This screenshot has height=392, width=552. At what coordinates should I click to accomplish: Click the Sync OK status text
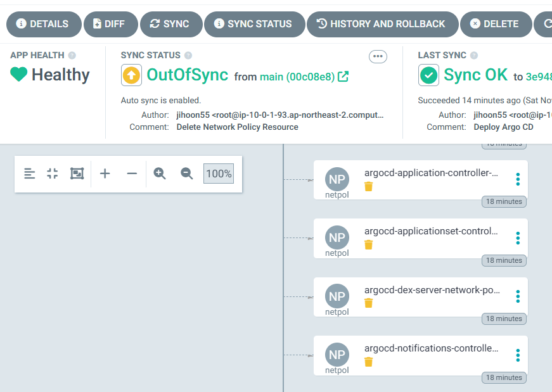(x=475, y=75)
